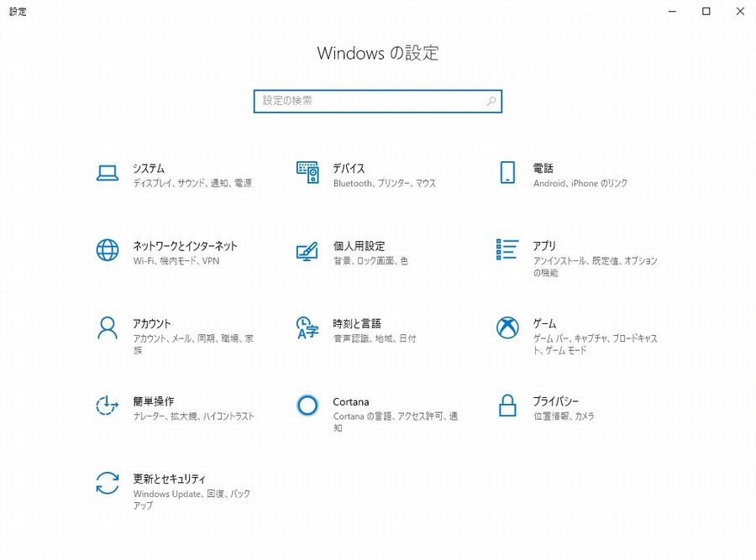Focus the 設定の検索 search field

(378, 102)
